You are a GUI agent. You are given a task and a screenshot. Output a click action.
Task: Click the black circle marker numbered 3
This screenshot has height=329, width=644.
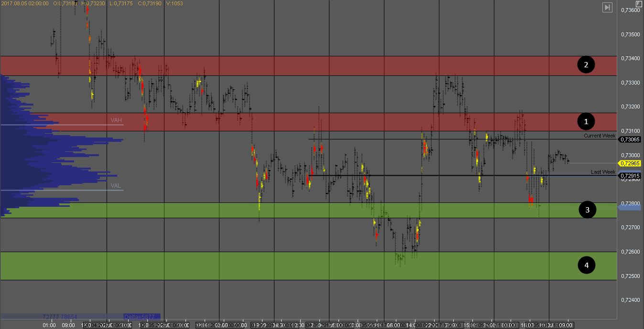point(587,210)
